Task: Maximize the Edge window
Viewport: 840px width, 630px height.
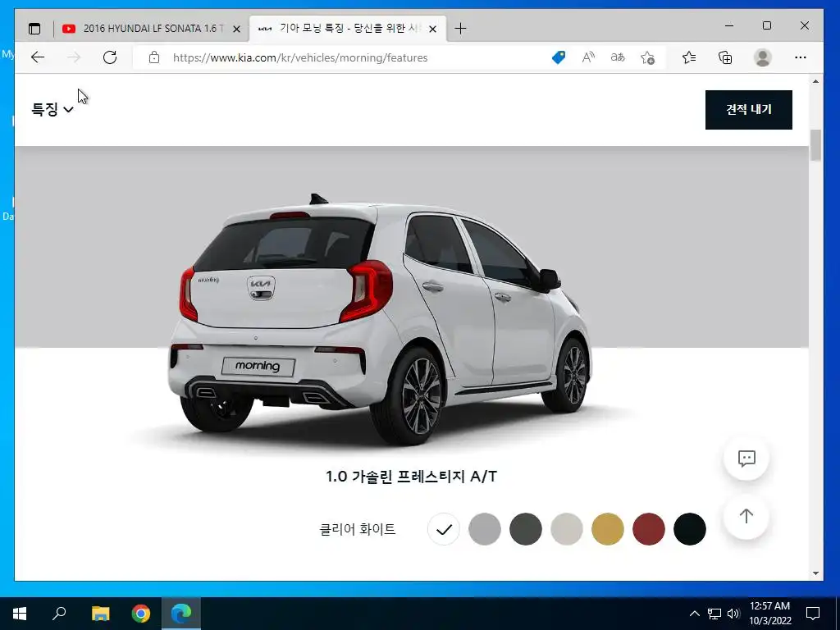Action: [x=767, y=25]
